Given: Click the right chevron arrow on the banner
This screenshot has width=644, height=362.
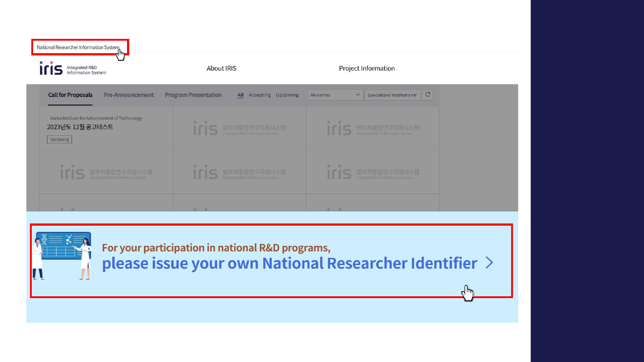Looking at the screenshot, I should (x=489, y=263).
